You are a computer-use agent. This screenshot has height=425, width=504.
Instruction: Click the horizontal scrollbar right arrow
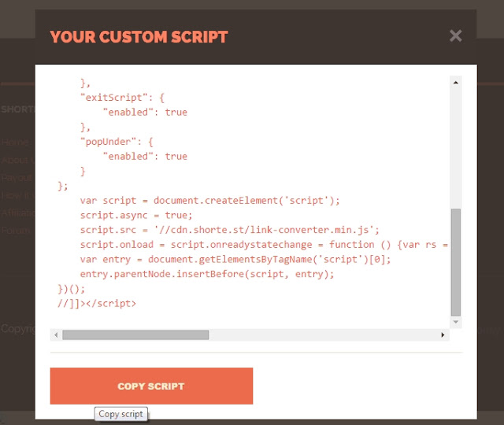coord(443,334)
